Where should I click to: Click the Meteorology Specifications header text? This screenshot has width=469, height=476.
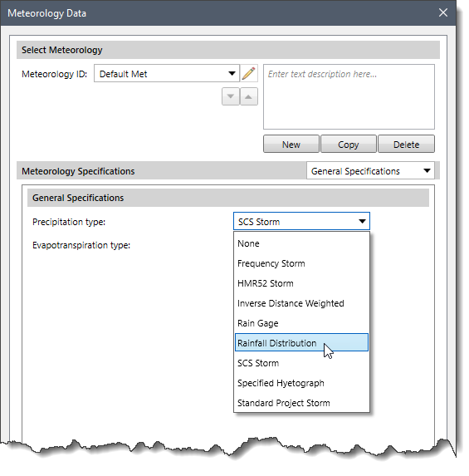coord(78,171)
